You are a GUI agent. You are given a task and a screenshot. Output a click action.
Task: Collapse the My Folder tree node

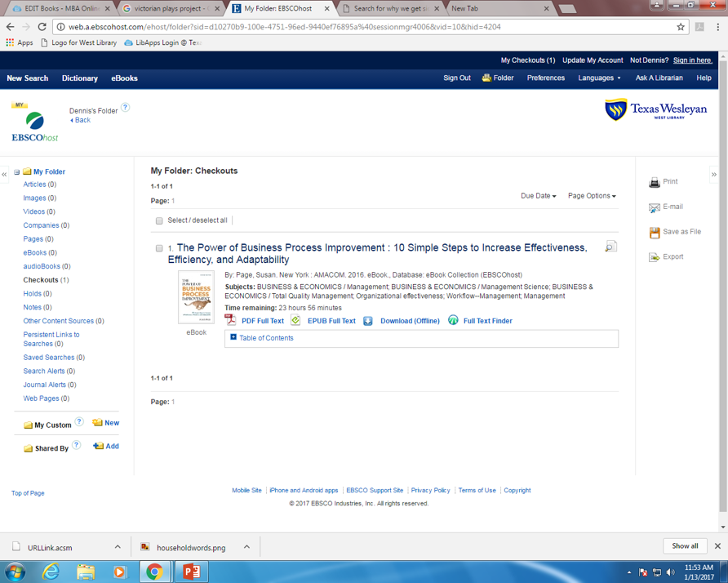point(16,172)
